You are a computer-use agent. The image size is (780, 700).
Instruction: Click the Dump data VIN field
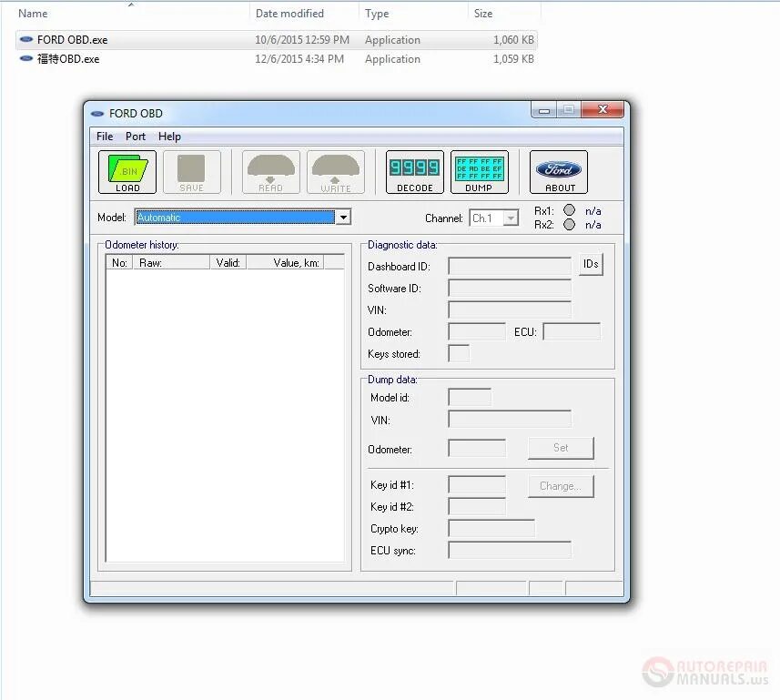[510, 420]
